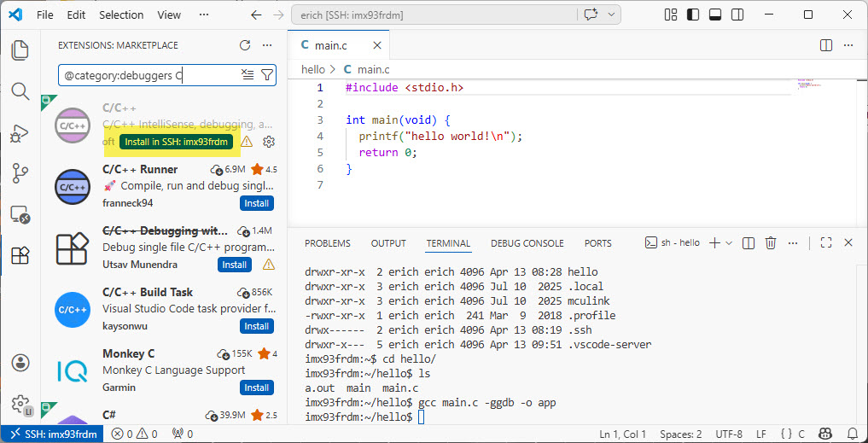Clear the extensions search results

pyautogui.click(x=248, y=75)
